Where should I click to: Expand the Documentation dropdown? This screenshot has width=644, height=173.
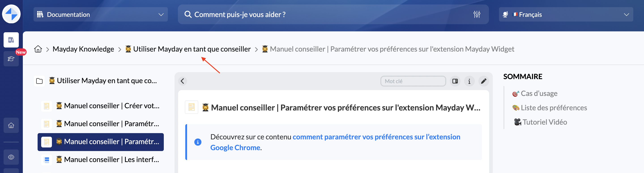(x=100, y=15)
